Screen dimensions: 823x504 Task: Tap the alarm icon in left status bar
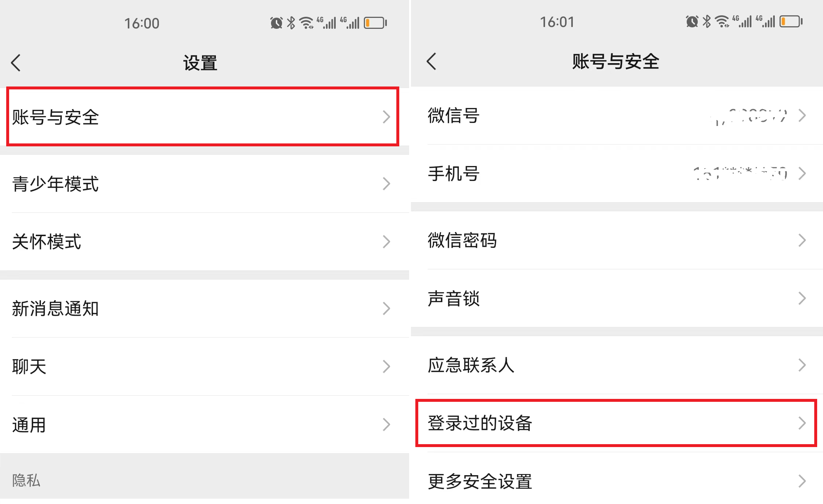click(x=276, y=23)
